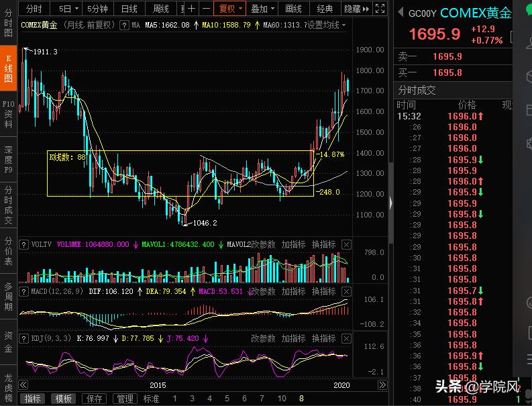Select indicator count 10
The height and width of the screenshot is (406, 532).
tap(282, 399)
